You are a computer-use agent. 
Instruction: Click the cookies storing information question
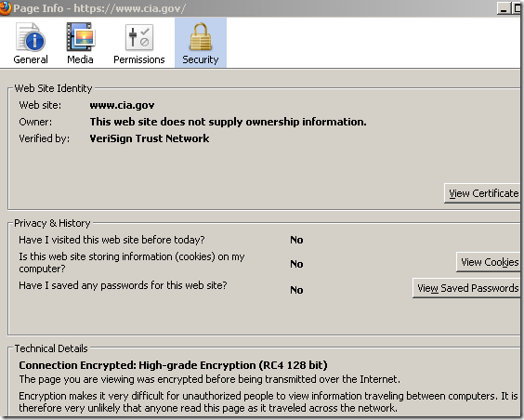pyautogui.click(x=132, y=263)
